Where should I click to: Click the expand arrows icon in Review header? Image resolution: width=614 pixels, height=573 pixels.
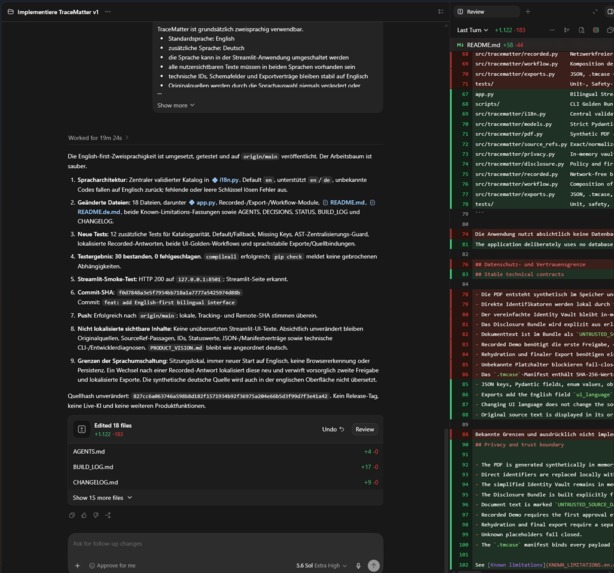point(595,12)
